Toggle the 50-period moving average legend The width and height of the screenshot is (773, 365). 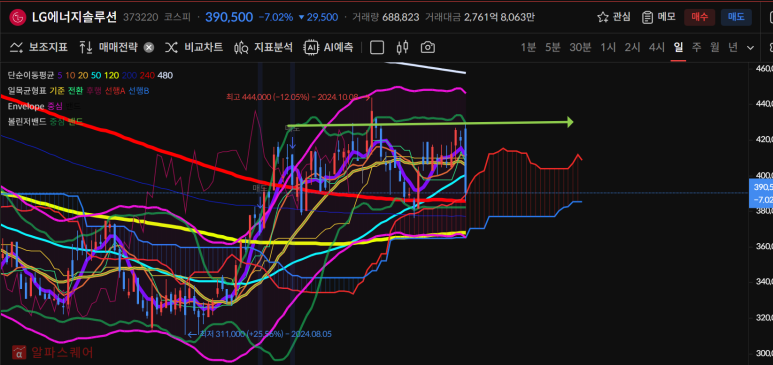96,75
